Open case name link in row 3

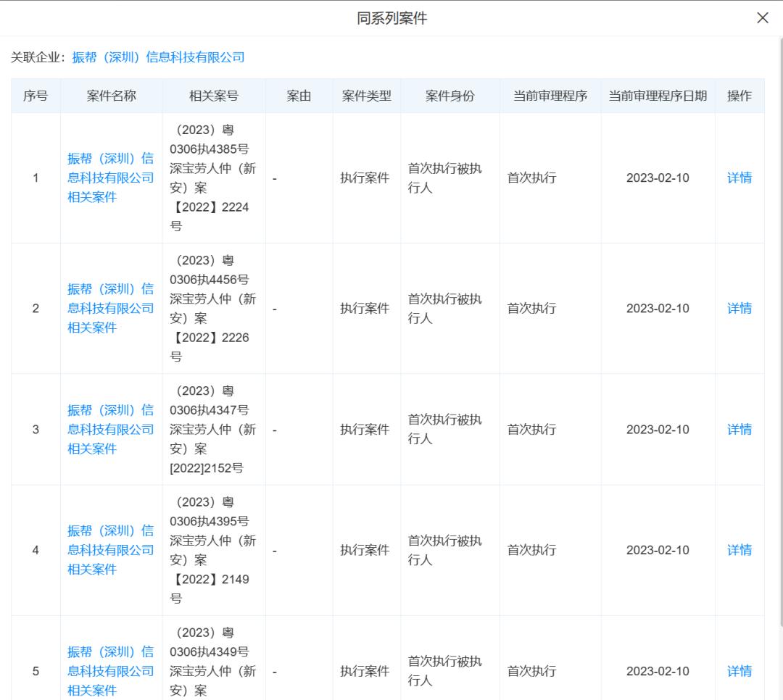(x=109, y=429)
